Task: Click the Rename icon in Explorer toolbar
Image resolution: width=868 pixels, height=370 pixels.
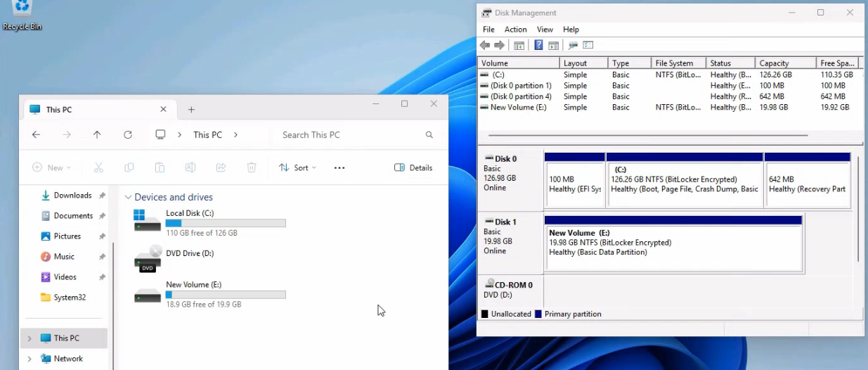Action: coord(190,167)
